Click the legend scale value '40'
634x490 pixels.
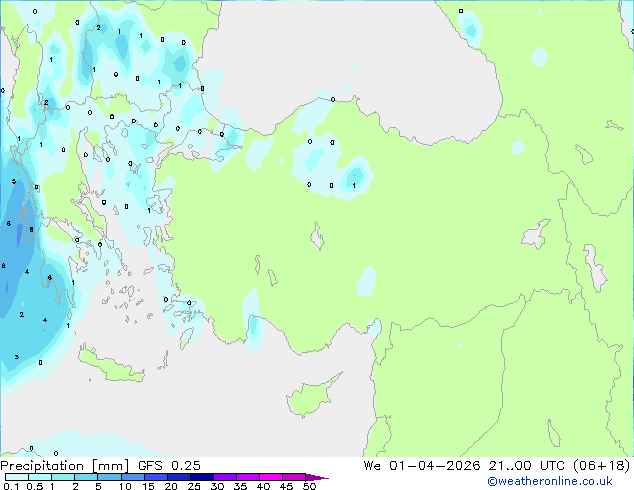click(x=263, y=486)
